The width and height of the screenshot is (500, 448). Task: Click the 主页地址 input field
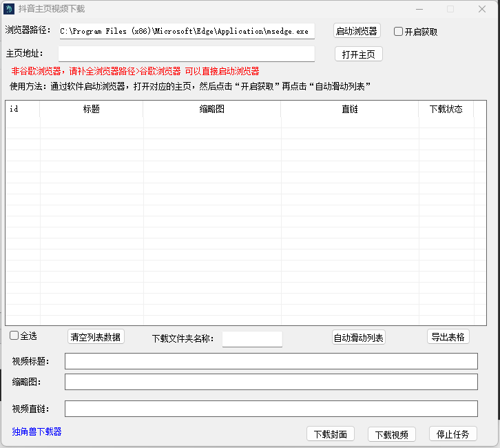pyautogui.click(x=186, y=54)
